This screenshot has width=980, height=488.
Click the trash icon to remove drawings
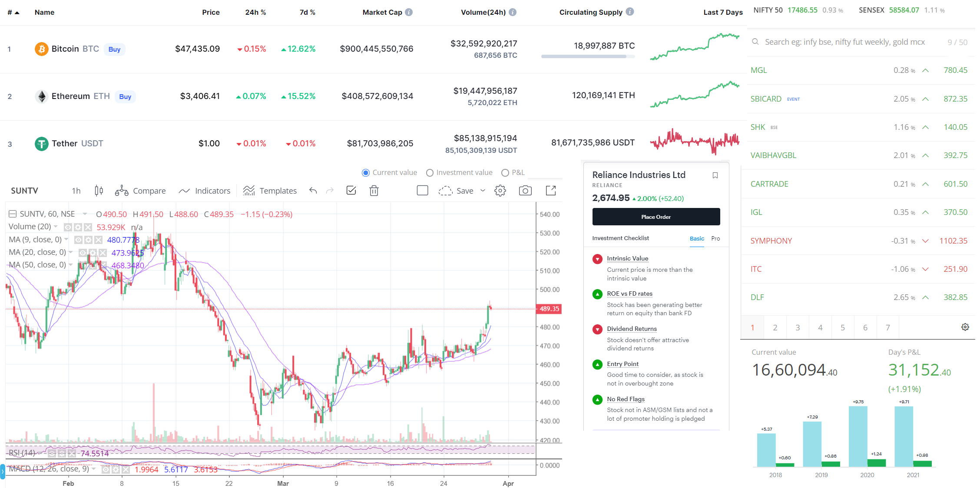(x=374, y=191)
